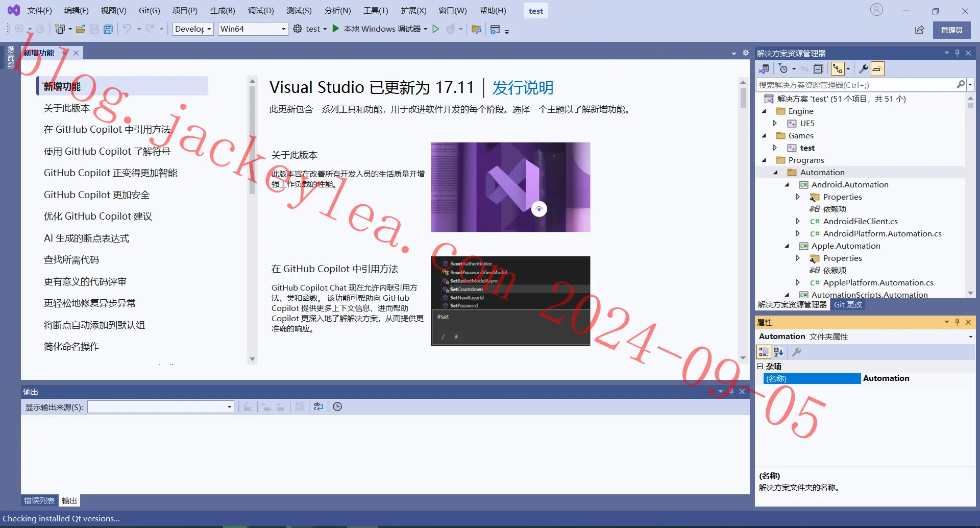Toggle Preview Selected Items in Solution Explorer

(x=877, y=69)
